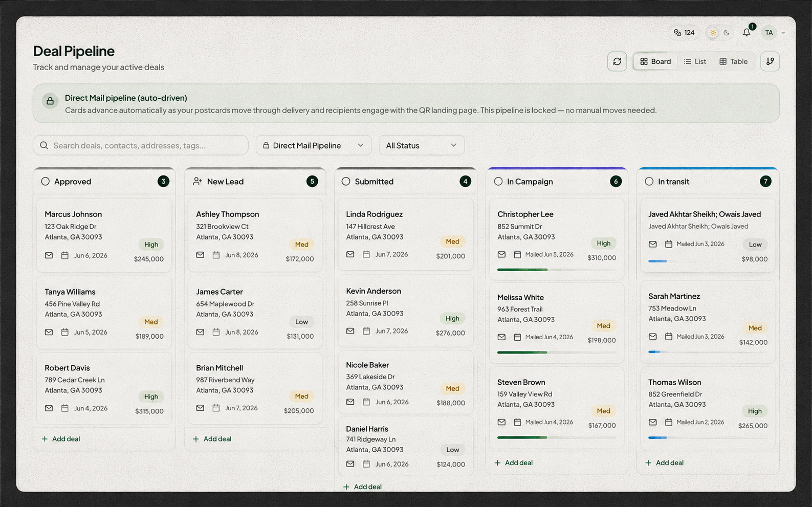Open the Kevin Anderson deal name
This screenshot has height=507, width=812.
(x=374, y=291)
